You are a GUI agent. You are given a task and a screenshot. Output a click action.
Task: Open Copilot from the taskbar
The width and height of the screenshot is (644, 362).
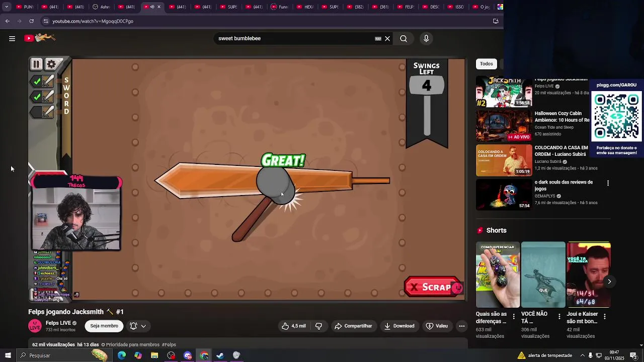(x=138, y=355)
